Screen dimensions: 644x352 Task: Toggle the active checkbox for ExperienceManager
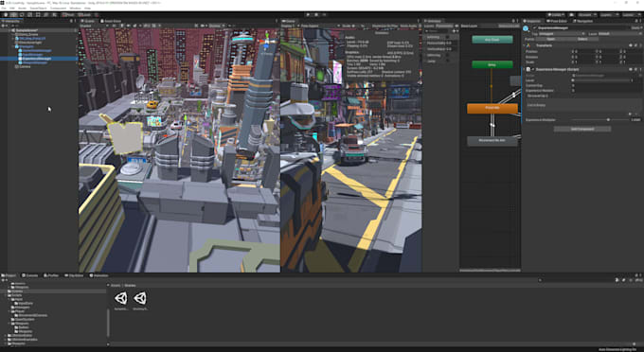(x=535, y=27)
